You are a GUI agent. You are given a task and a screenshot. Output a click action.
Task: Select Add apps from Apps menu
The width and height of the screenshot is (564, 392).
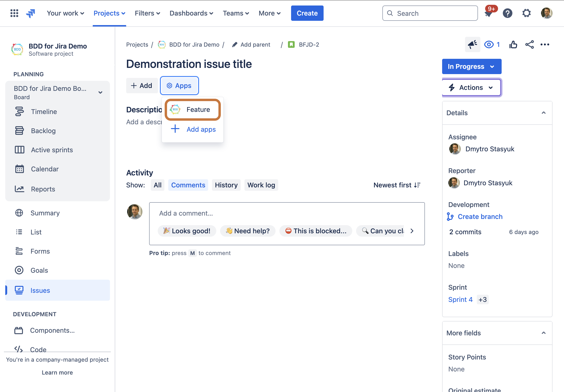(x=193, y=129)
